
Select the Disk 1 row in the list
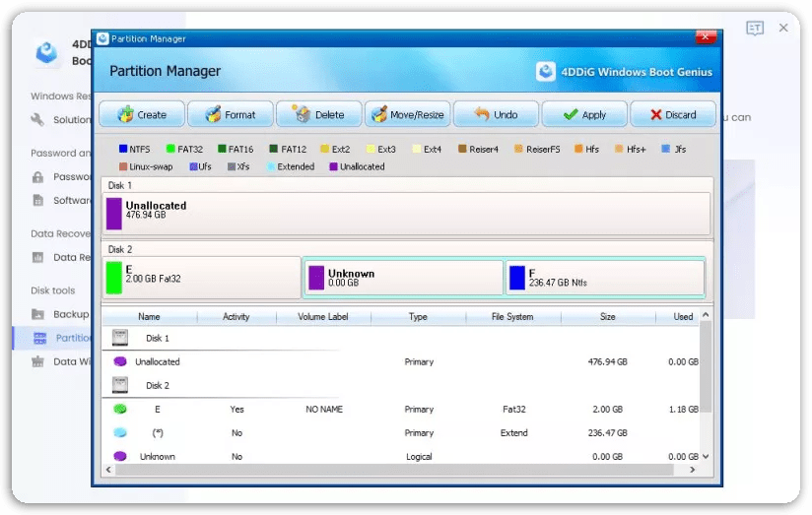click(x=400, y=338)
